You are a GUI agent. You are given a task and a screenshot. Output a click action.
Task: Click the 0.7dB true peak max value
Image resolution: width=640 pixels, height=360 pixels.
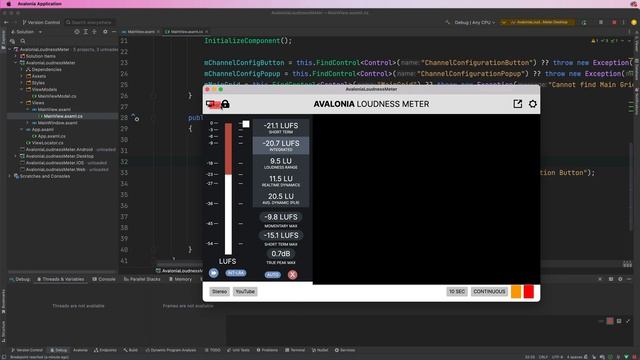click(281, 253)
